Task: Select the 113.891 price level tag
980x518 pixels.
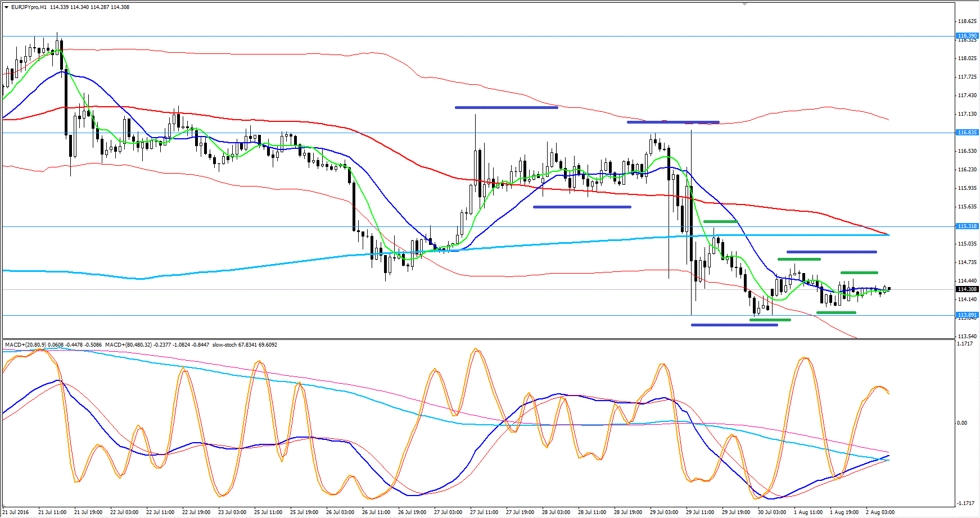Action: pos(967,315)
